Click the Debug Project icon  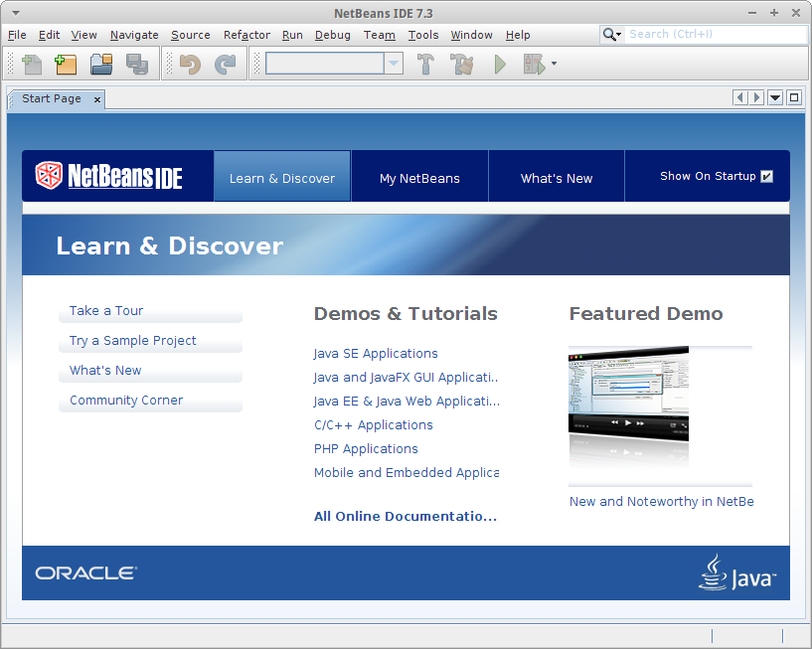tap(535, 65)
